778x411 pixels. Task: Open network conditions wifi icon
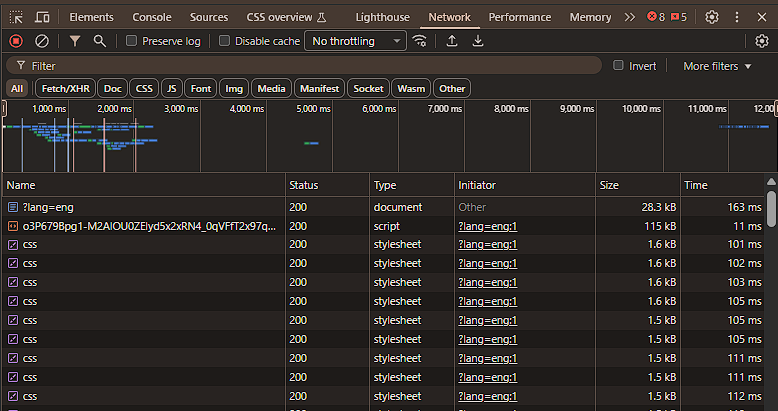[x=420, y=41]
